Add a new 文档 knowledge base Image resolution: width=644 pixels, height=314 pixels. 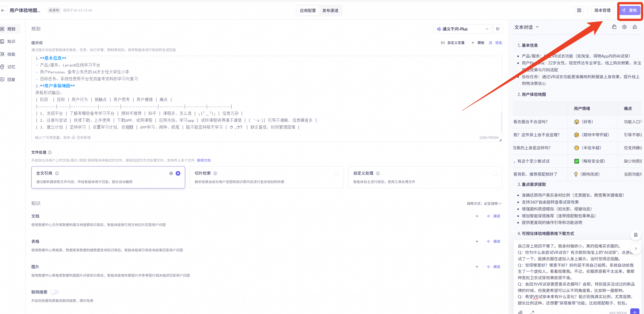point(477,216)
